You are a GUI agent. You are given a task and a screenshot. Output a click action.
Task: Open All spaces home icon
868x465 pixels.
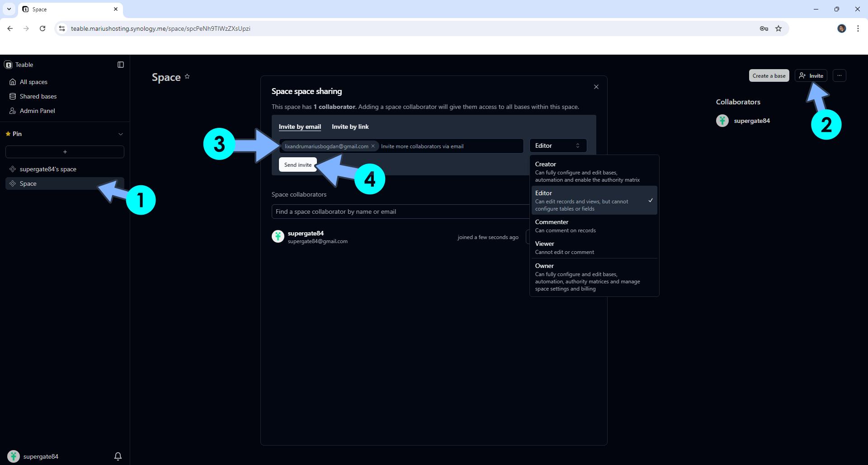tap(13, 82)
